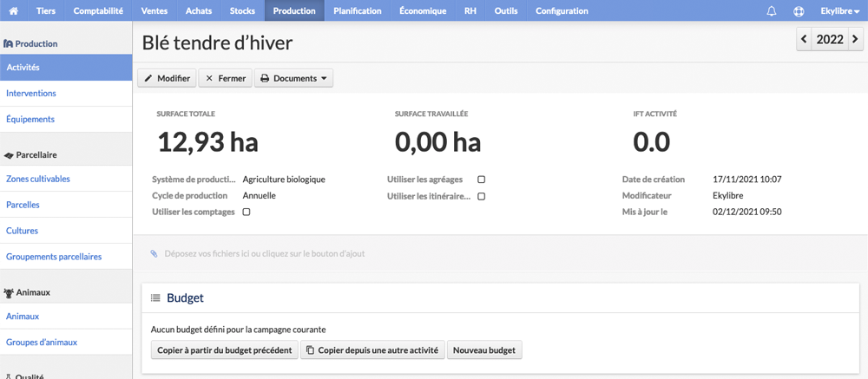Open Cultures in the sidebar

click(x=66, y=231)
